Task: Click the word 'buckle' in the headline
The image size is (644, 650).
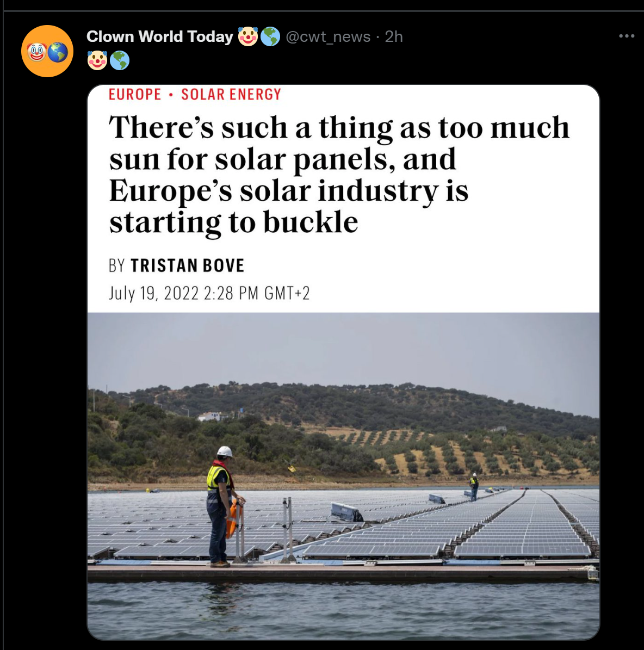Action: pyautogui.click(x=311, y=223)
